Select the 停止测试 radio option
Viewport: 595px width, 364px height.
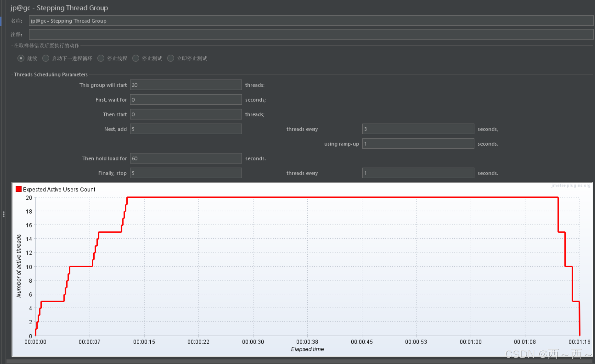point(136,58)
